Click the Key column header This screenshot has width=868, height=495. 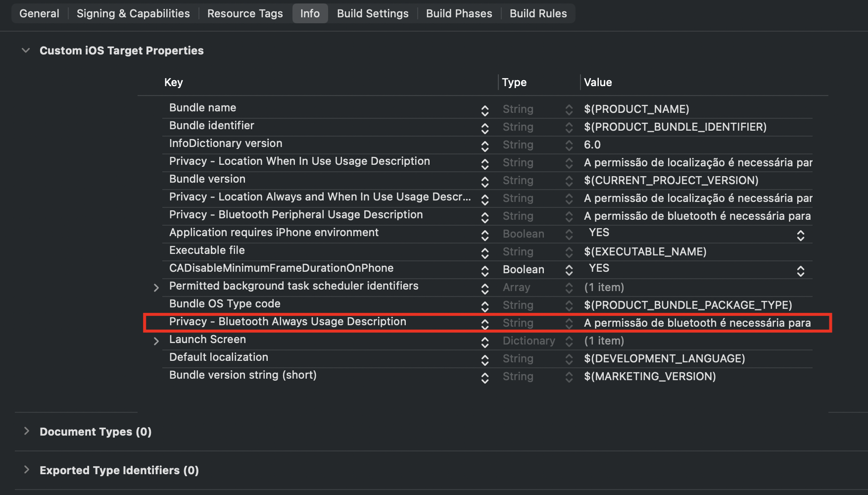point(173,82)
